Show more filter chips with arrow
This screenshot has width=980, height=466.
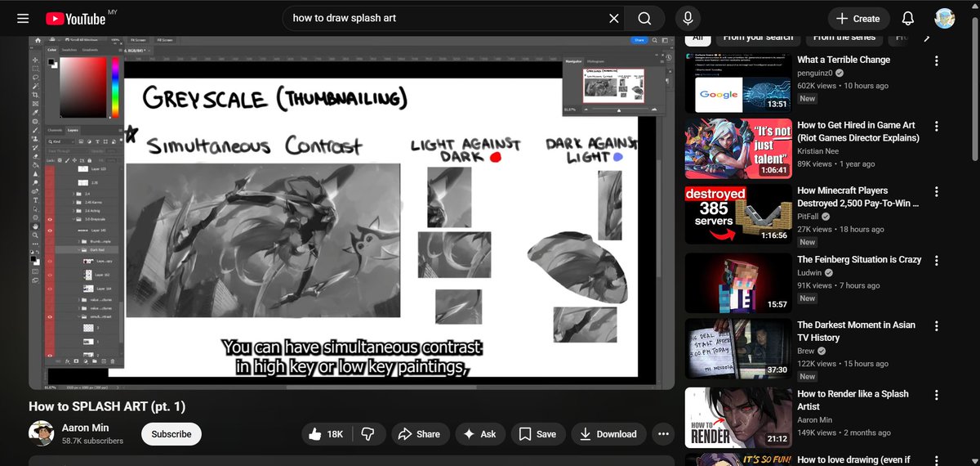click(926, 38)
